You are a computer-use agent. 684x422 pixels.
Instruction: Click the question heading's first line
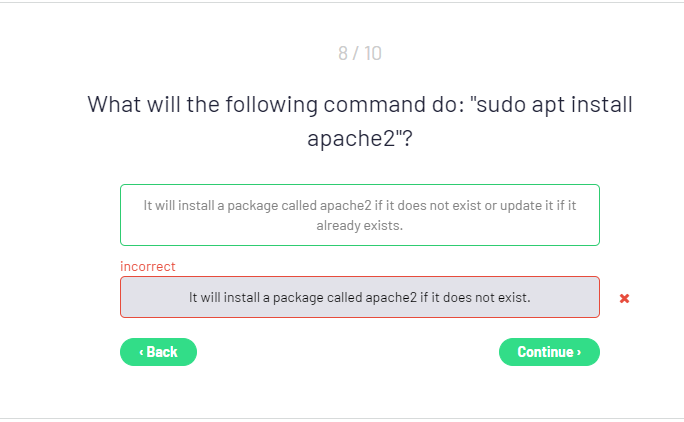(x=359, y=104)
